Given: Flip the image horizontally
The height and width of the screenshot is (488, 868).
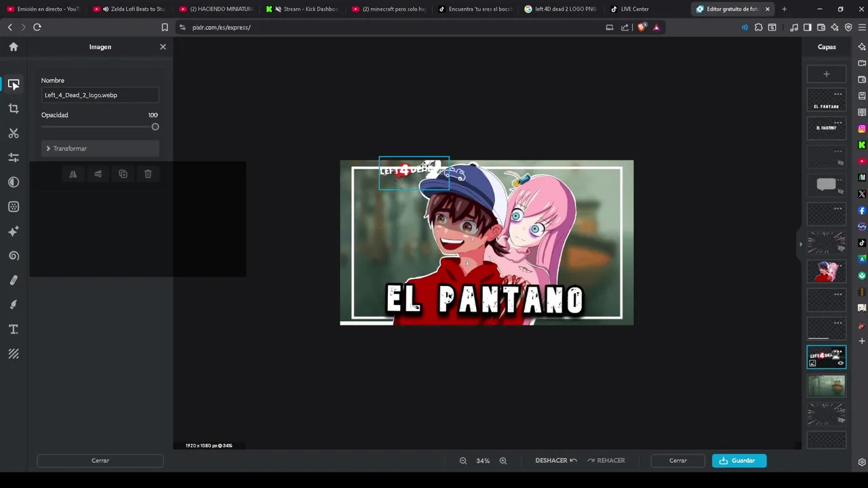Looking at the screenshot, I should [x=73, y=174].
